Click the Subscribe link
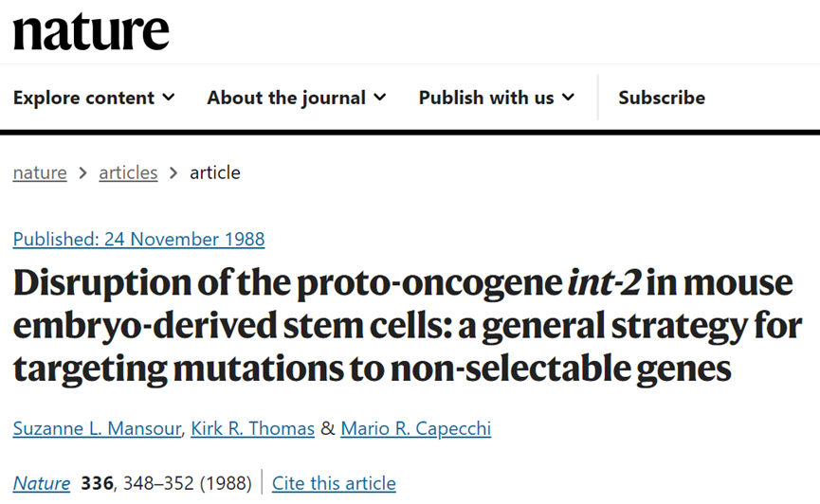 [x=662, y=98]
